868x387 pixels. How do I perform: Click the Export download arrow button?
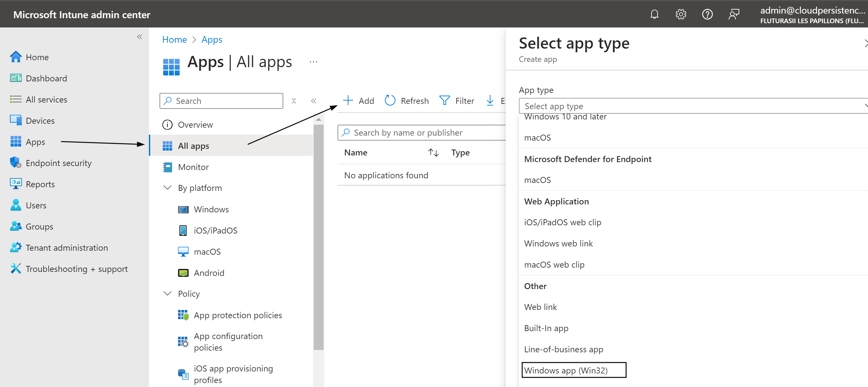tap(490, 100)
